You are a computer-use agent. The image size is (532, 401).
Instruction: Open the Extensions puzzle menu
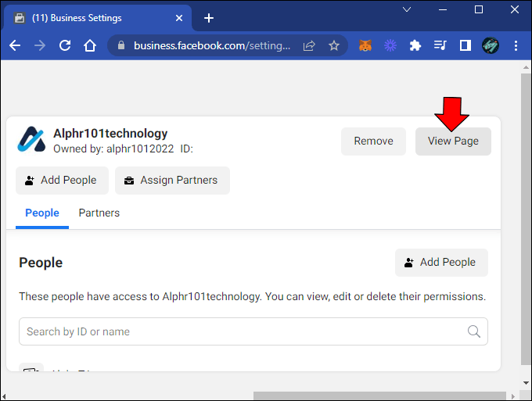tap(415, 45)
